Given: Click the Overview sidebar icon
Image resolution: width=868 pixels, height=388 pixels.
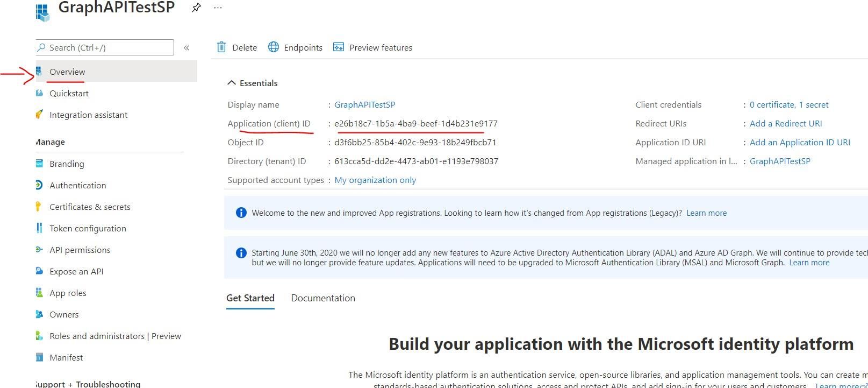Looking at the screenshot, I should (39, 72).
